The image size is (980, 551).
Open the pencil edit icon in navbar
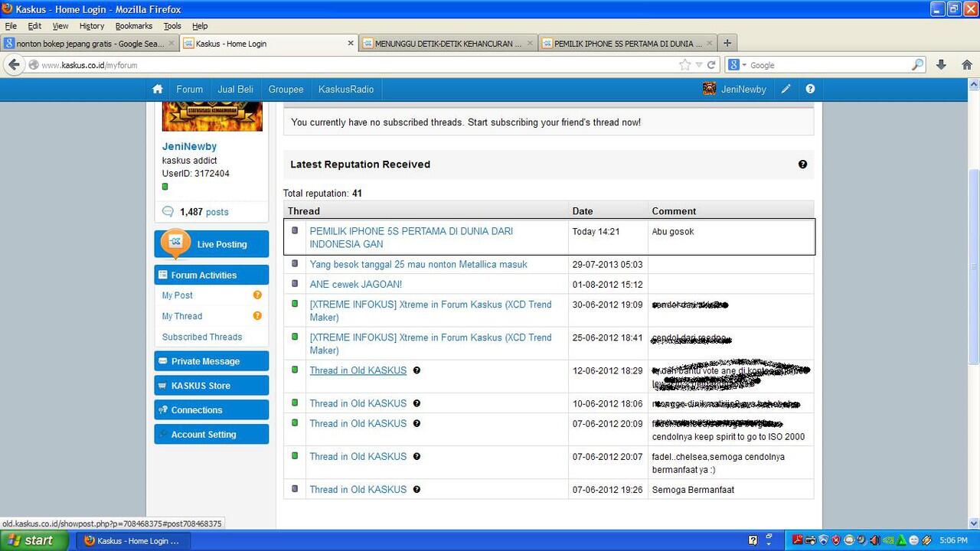pos(786,89)
